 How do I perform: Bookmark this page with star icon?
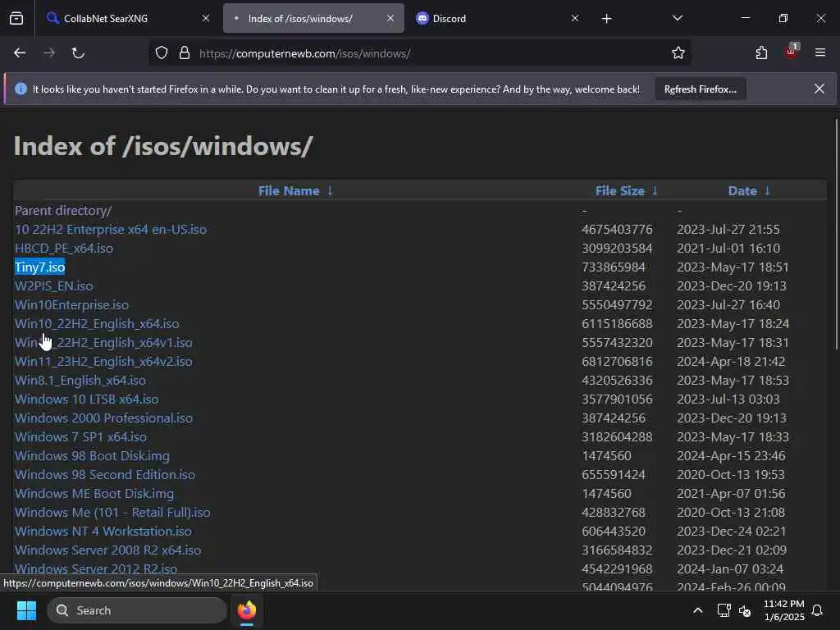pyautogui.click(x=678, y=52)
